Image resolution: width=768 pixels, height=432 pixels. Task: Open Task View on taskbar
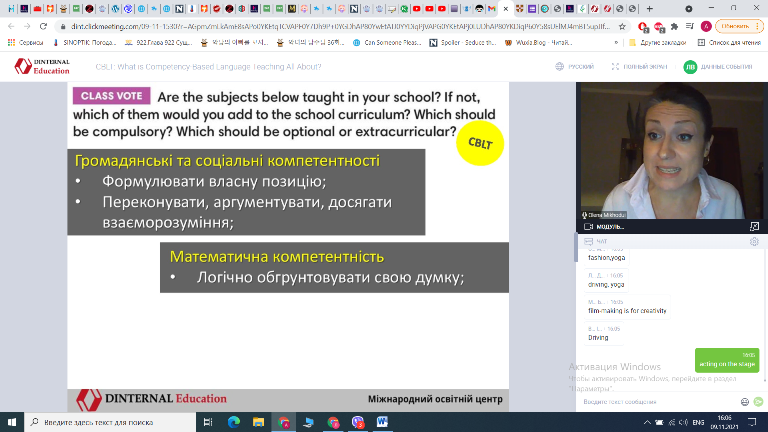point(208,422)
